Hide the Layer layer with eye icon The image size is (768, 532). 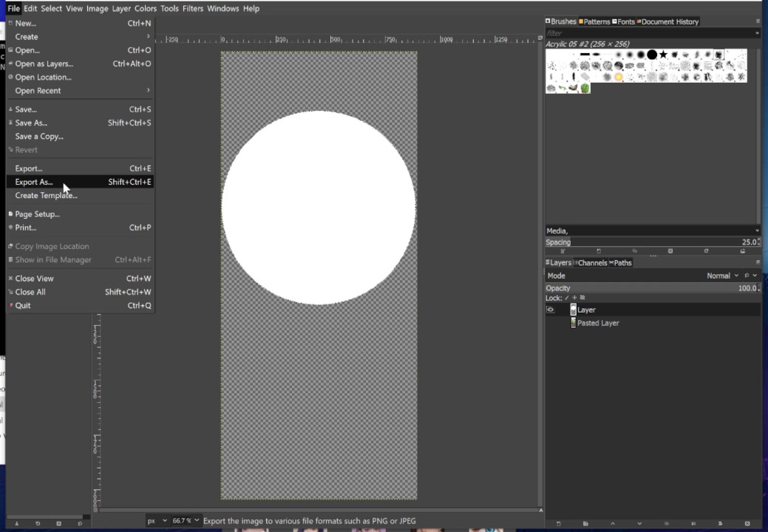[551, 310]
